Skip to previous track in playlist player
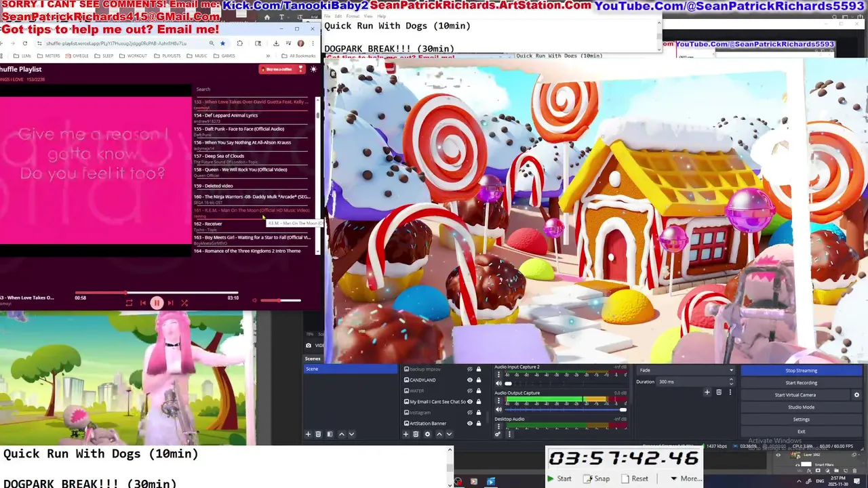Image resolution: width=868 pixels, height=488 pixels. tap(142, 303)
